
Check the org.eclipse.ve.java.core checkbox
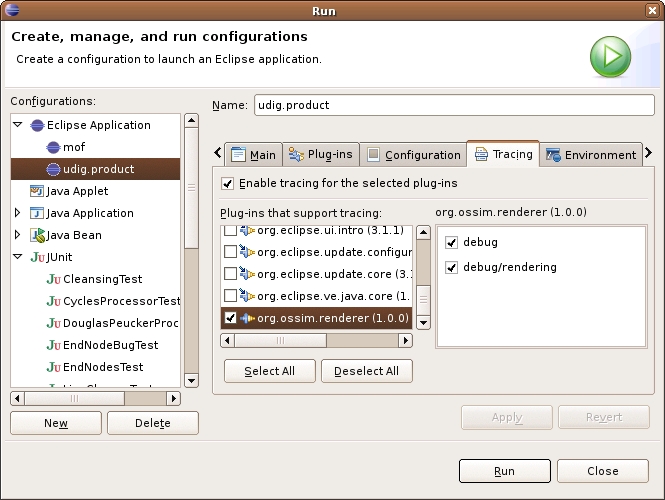(x=230, y=296)
